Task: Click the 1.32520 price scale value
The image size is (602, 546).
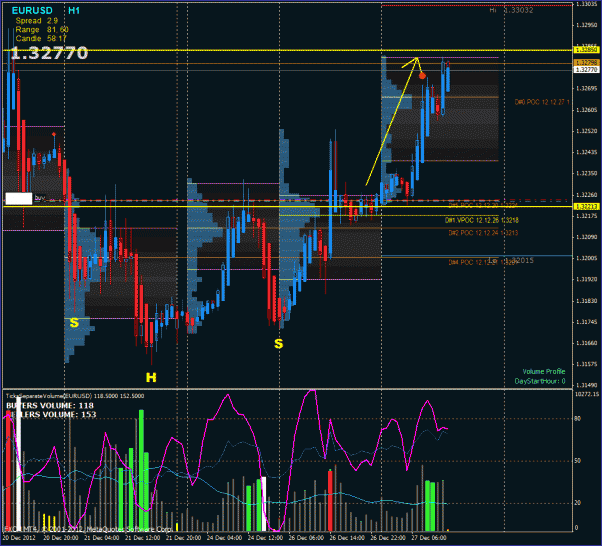Action: 587,131
